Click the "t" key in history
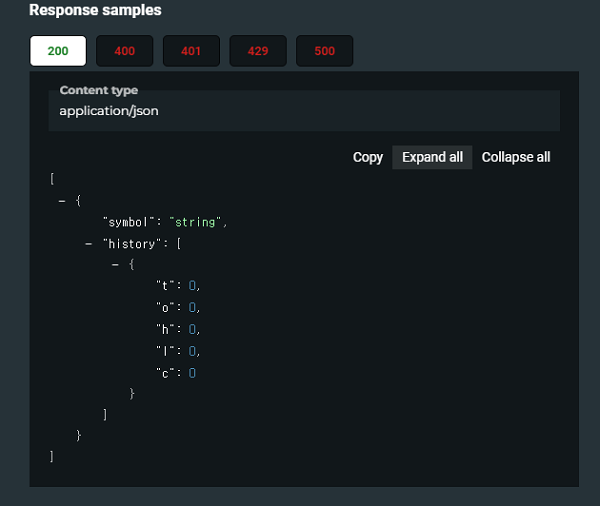 coord(165,286)
